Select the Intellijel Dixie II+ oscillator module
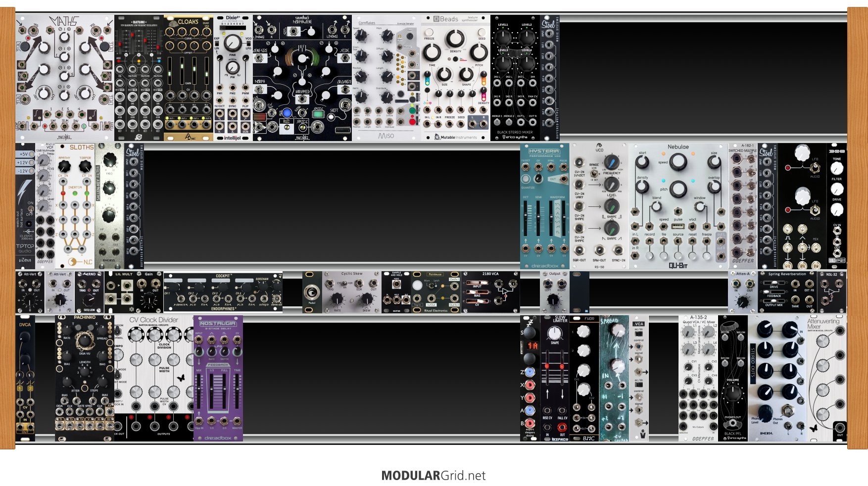The width and height of the screenshot is (868, 486). (x=233, y=78)
